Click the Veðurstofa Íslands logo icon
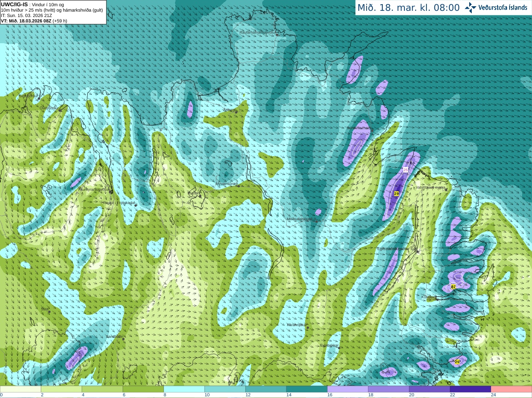Viewport: 532px width, 398px height. pos(470,7)
